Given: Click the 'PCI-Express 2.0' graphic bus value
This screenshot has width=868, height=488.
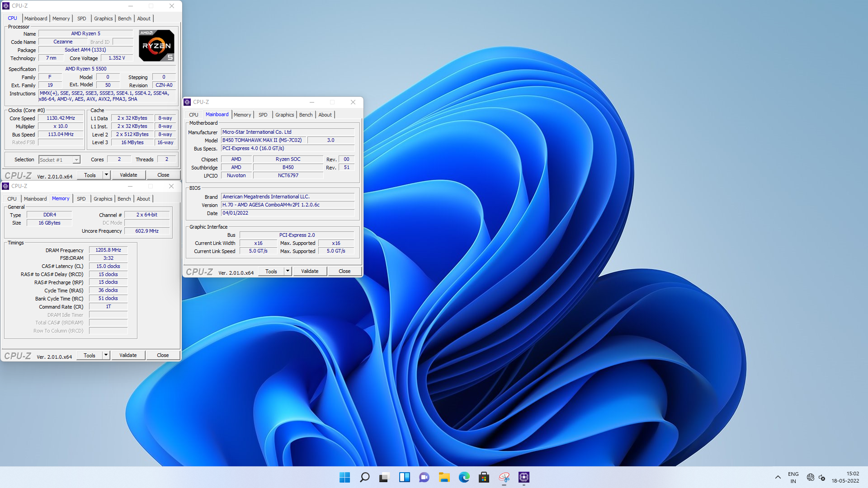Looking at the screenshot, I should [297, 235].
